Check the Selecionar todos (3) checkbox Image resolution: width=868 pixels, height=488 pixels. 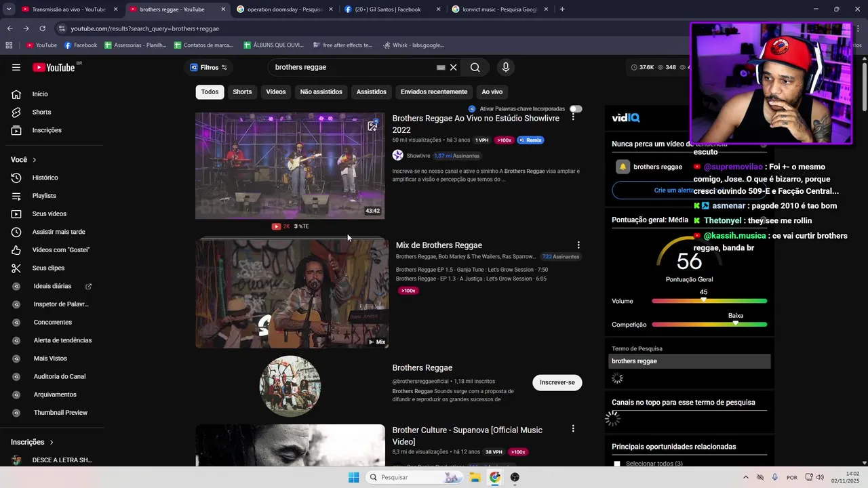coord(617,464)
